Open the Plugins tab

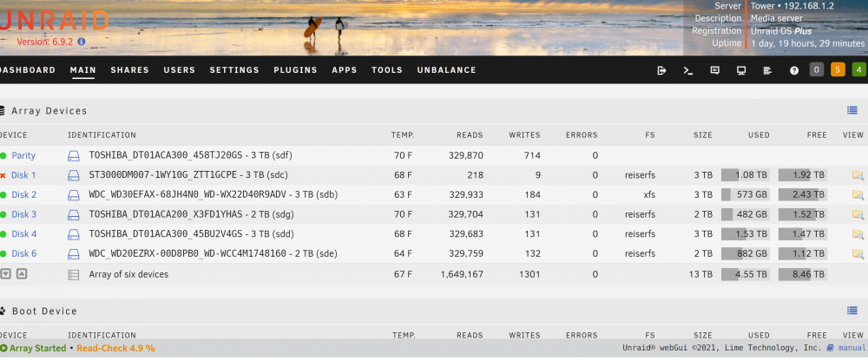[x=296, y=70]
